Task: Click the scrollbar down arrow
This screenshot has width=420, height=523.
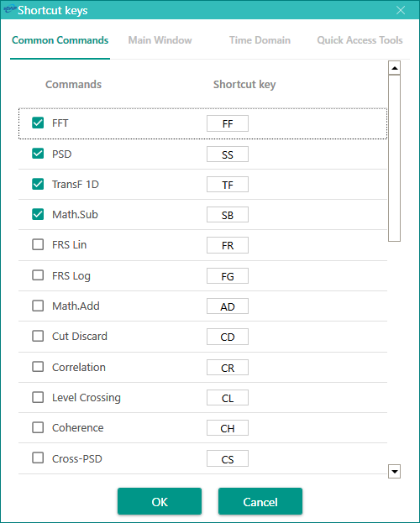Action: coord(394,471)
